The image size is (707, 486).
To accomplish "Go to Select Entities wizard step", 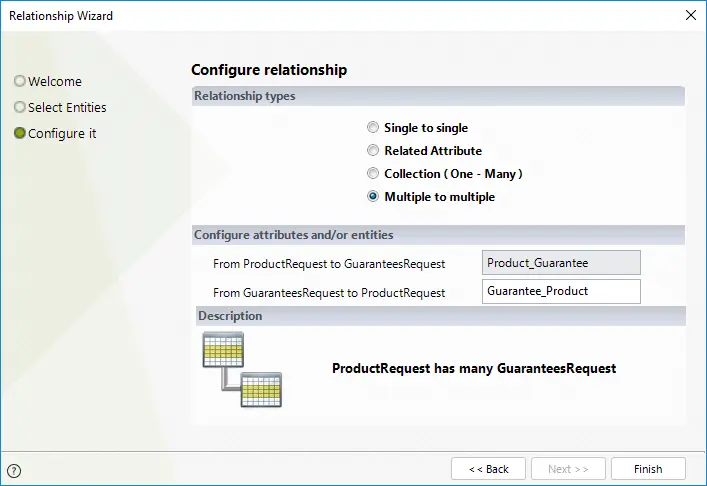I will click(x=60, y=107).
